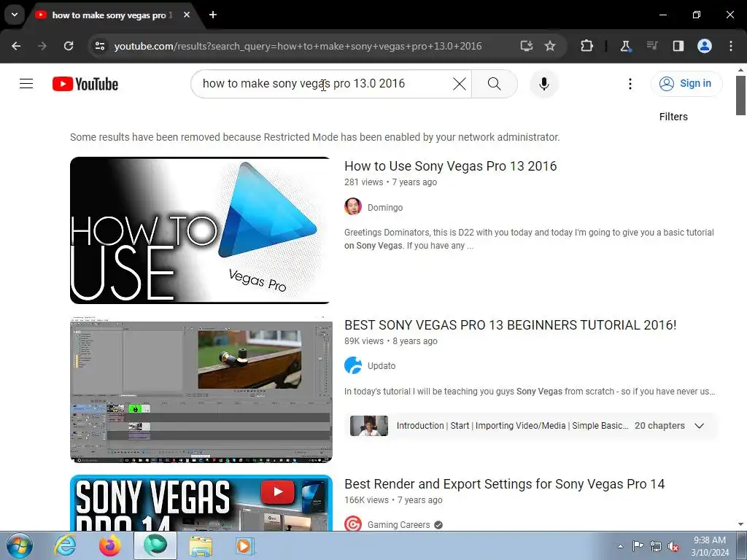Open YouTube settings three-dot menu
This screenshot has width=747, height=560.
click(630, 84)
